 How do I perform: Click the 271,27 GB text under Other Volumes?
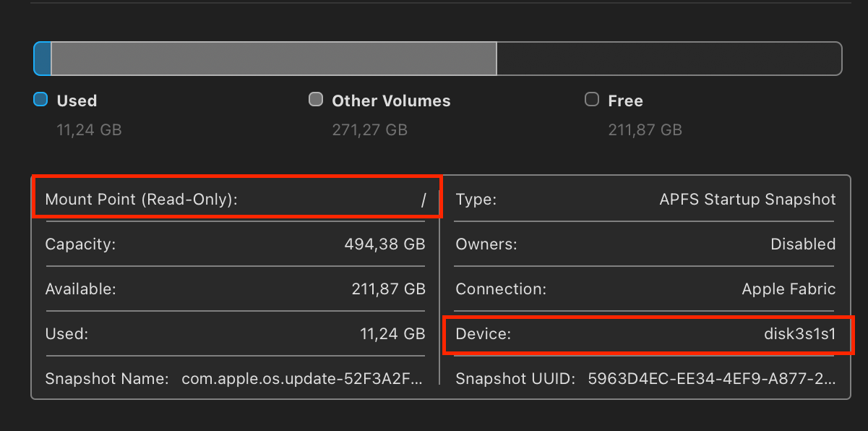(369, 130)
